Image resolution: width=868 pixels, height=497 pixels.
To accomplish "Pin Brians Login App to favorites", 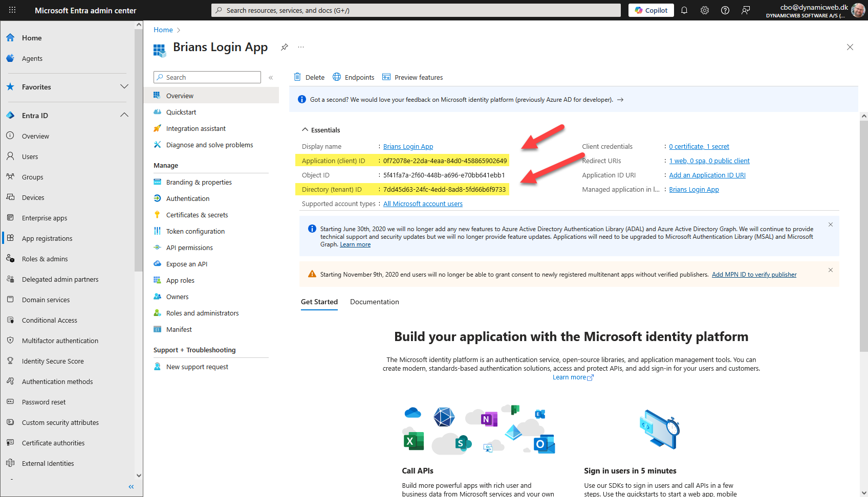I will 285,47.
